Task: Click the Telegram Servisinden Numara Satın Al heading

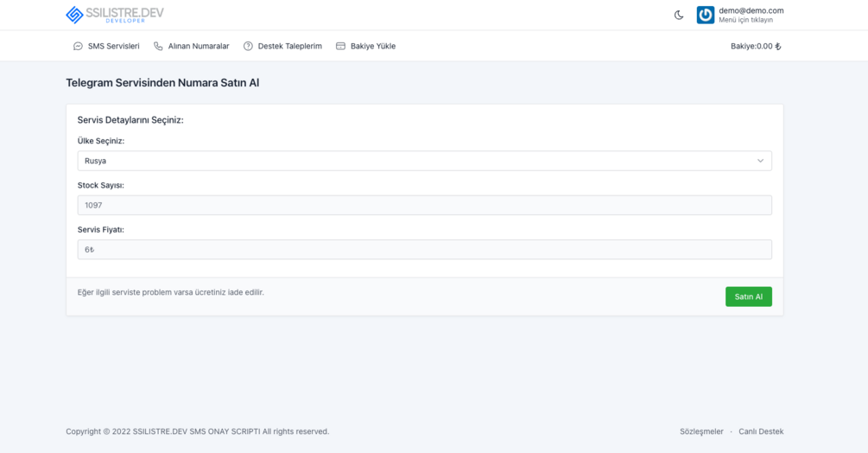Action: pos(162,82)
